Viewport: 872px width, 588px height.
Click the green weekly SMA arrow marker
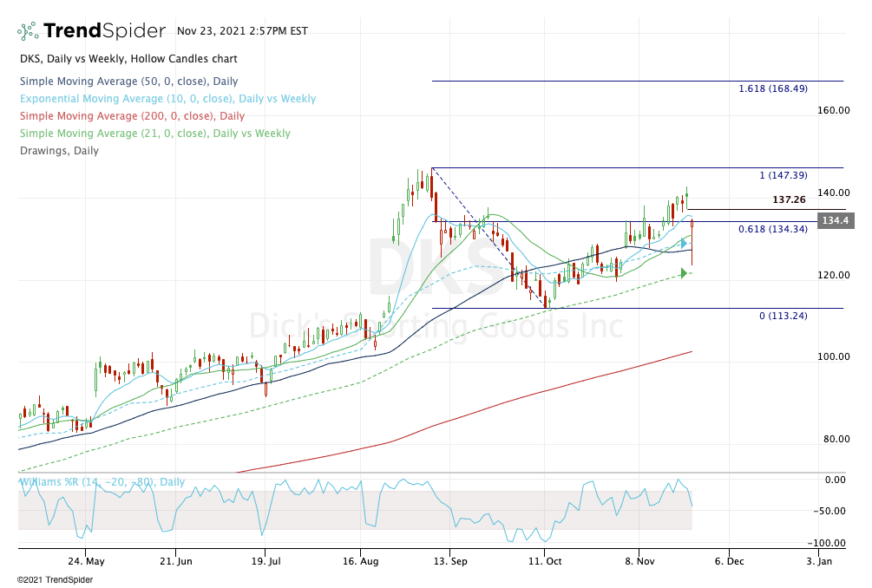[x=684, y=273]
